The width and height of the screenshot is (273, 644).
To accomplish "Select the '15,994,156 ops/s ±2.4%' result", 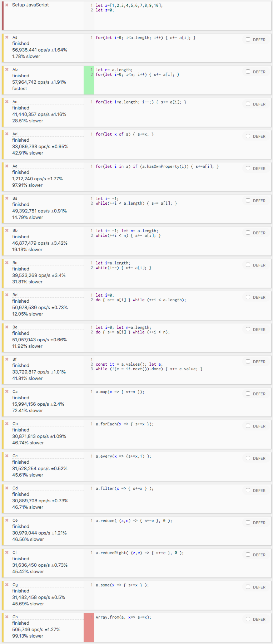I will pyautogui.click(x=38, y=404).
